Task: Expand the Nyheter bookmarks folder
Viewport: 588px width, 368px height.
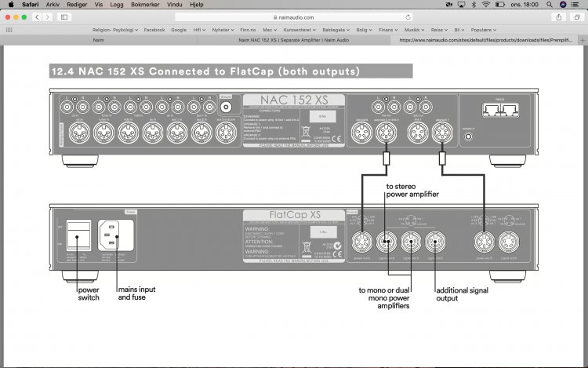Action: [223, 30]
